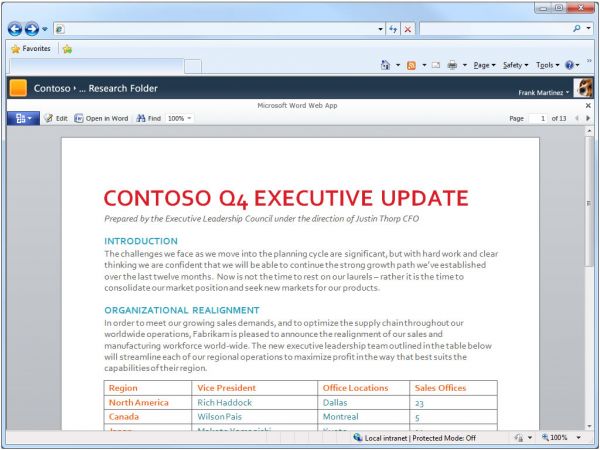600x450 pixels.
Task: Click the user profile picture
Action: [583, 88]
